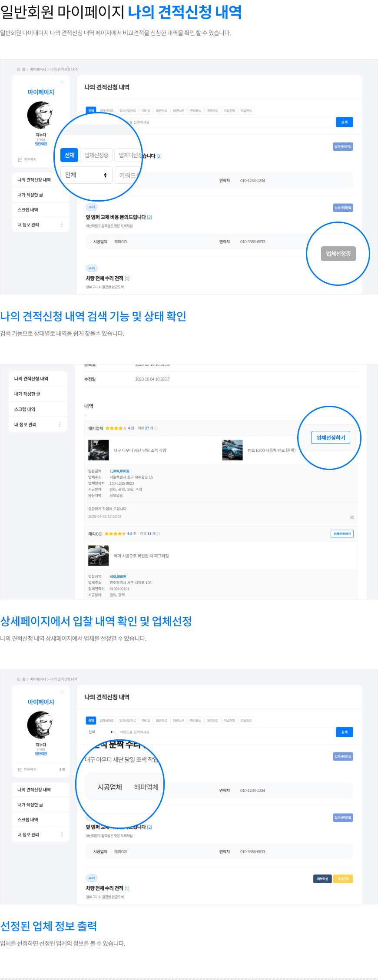Select 계약완료 tab in first screenshot
The image size is (378, 980).
[212, 111]
